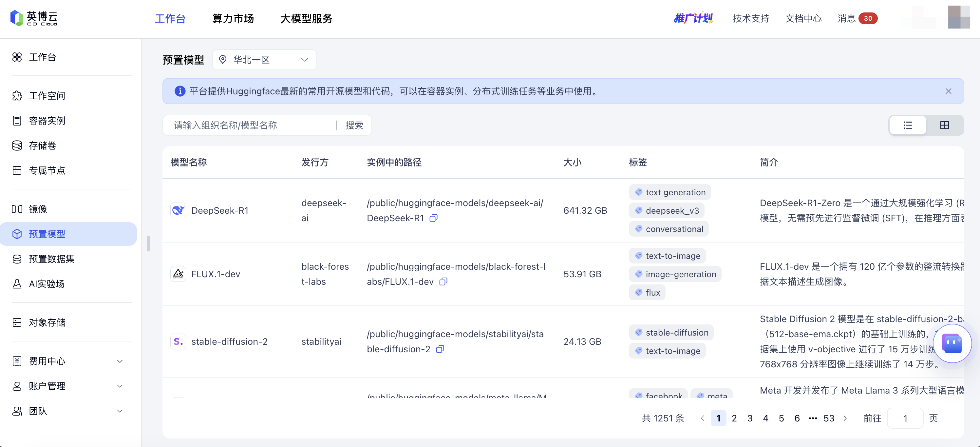Open the 华北一区 region dropdown
Image resolution: width=980 pixels, height=447 pixels.
pos(264,60)
